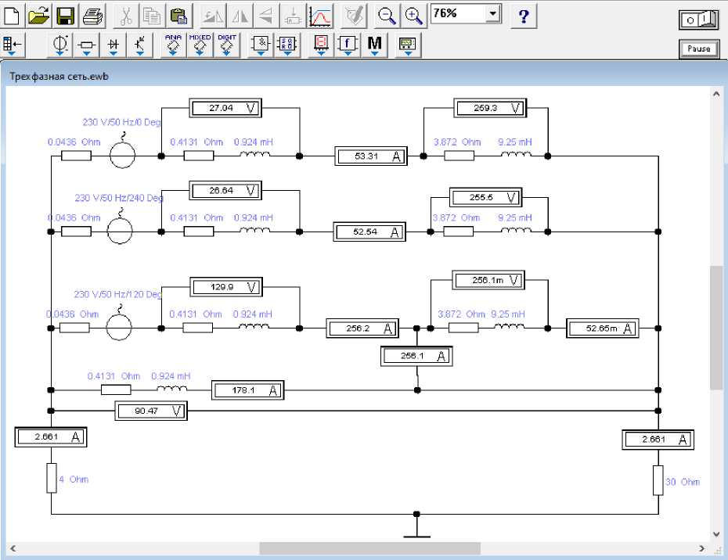Open the Instruments parts bin
728x560 pixels.
coord(408,45)
